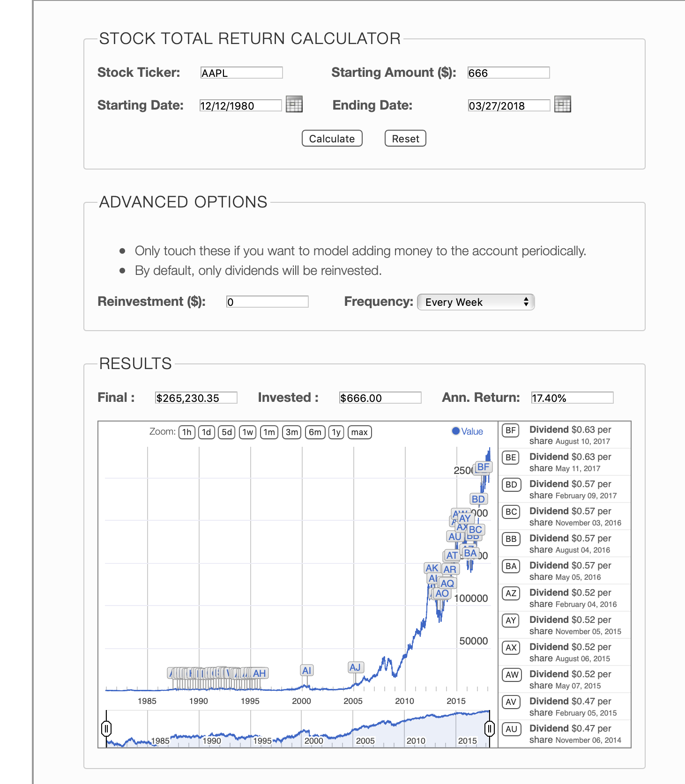
Task: Focus the Stock Ticker field containing AAPL
Action: coord(242,73)
